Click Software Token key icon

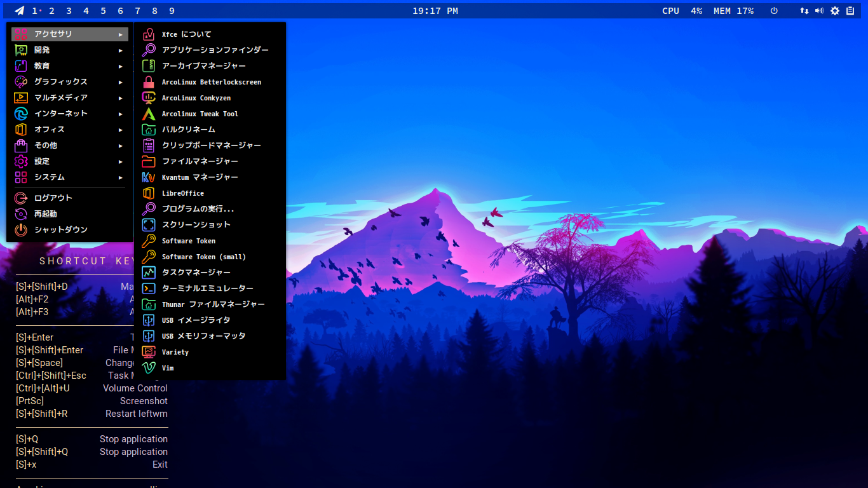(x=149, y=241)
